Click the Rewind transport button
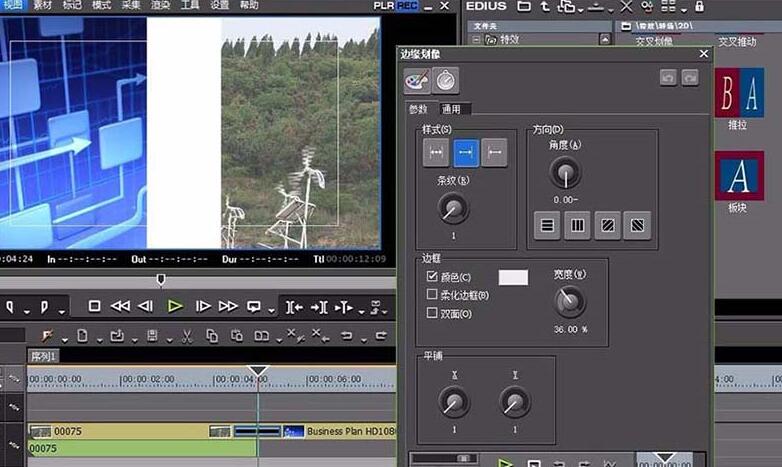 pos(120,306)
